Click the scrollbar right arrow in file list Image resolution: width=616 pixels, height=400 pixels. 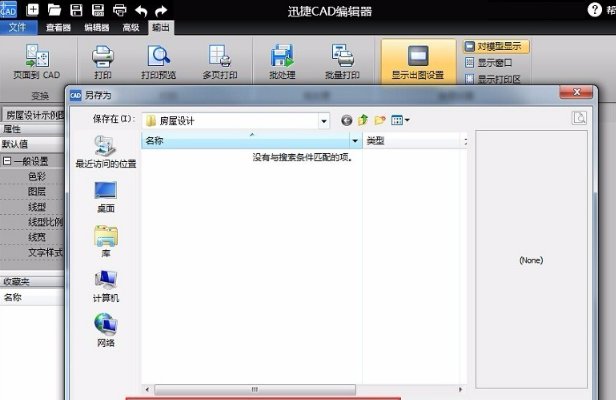[x=460, y=389]
